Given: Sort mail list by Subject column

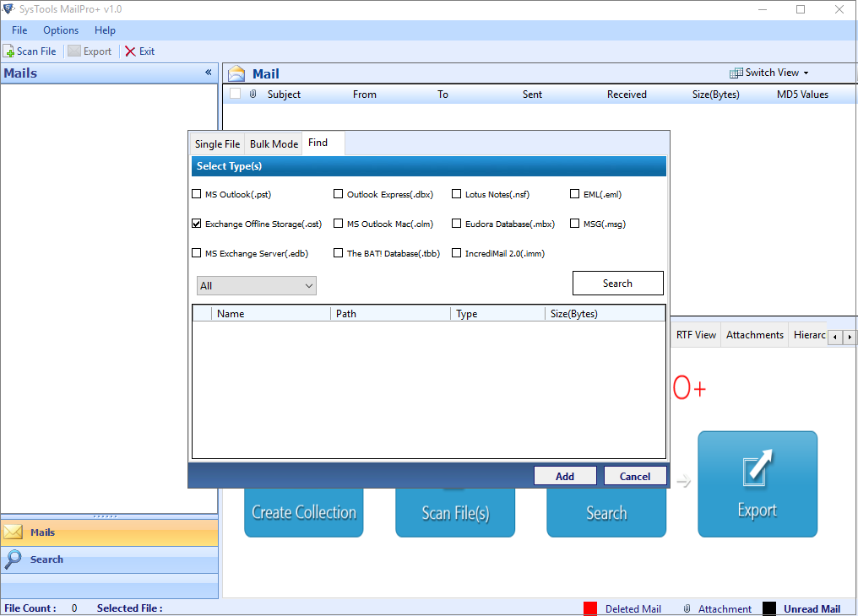Looking at the screenshot, I should (284, 94).
